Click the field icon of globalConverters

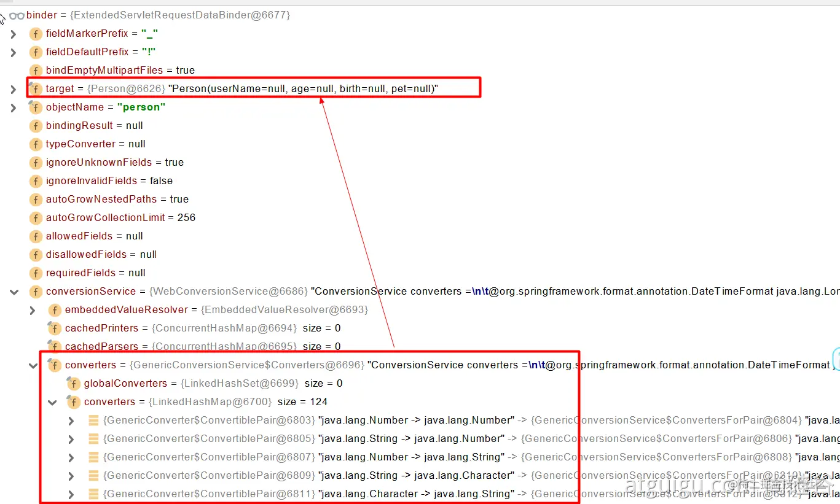74,384
